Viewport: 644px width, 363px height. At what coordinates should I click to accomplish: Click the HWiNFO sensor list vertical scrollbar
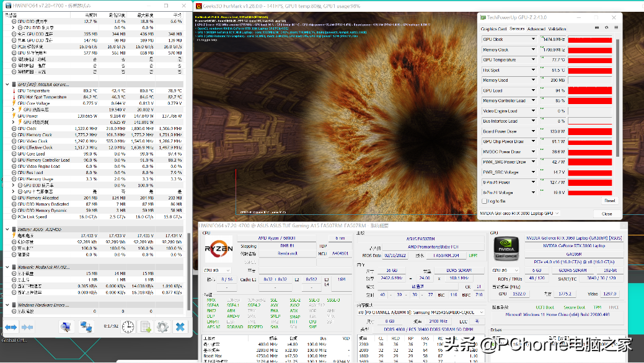click(x=188, y=155)
